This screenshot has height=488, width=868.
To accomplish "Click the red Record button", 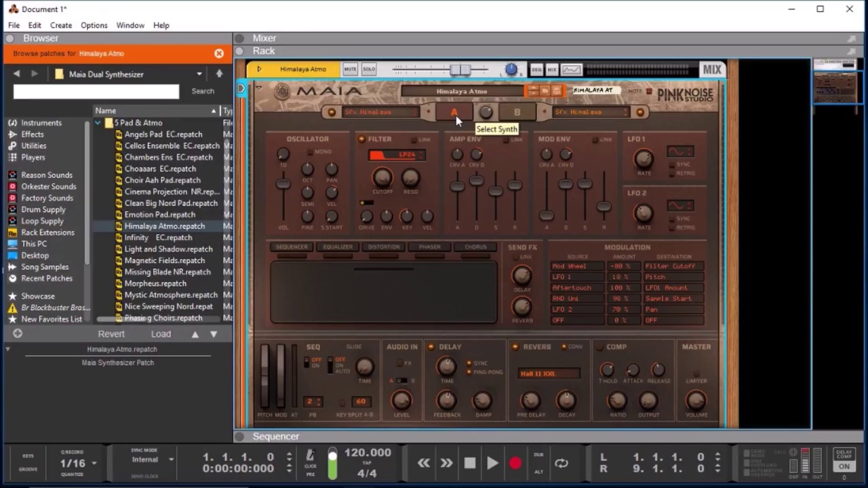I will (515, 463).
